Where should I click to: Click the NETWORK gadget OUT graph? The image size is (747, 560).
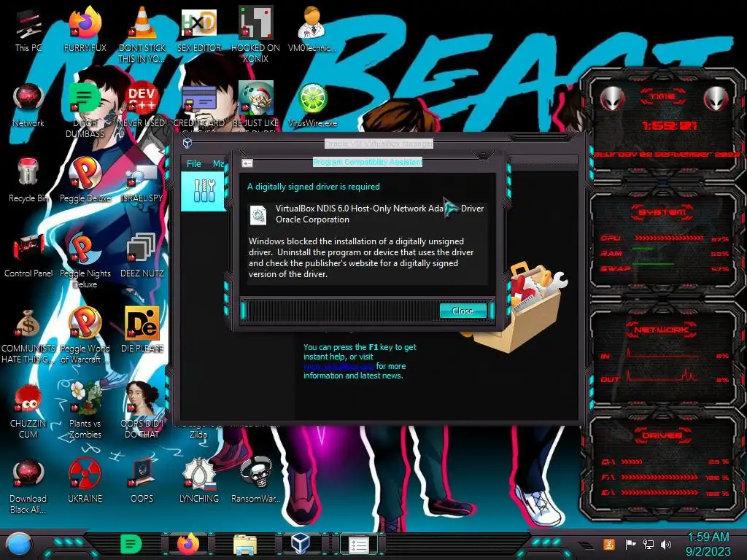pyautogui.click(x=664, y=376)
